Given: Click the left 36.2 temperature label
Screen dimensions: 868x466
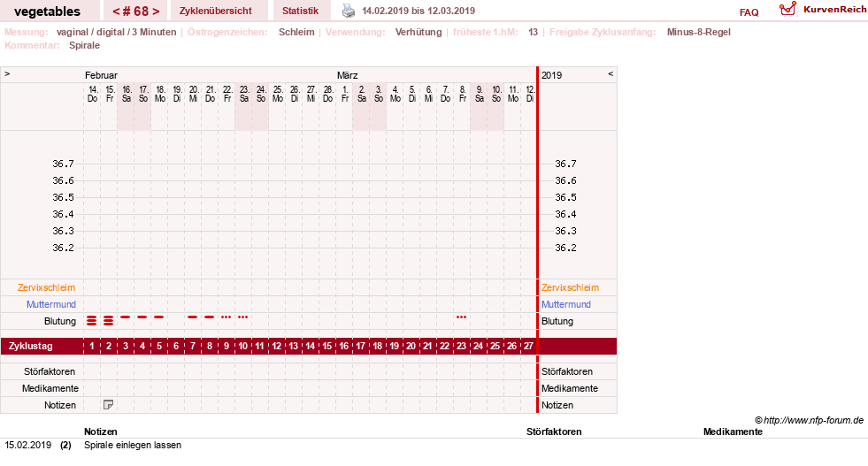Looking at the screenshot, I should (63, 248).
